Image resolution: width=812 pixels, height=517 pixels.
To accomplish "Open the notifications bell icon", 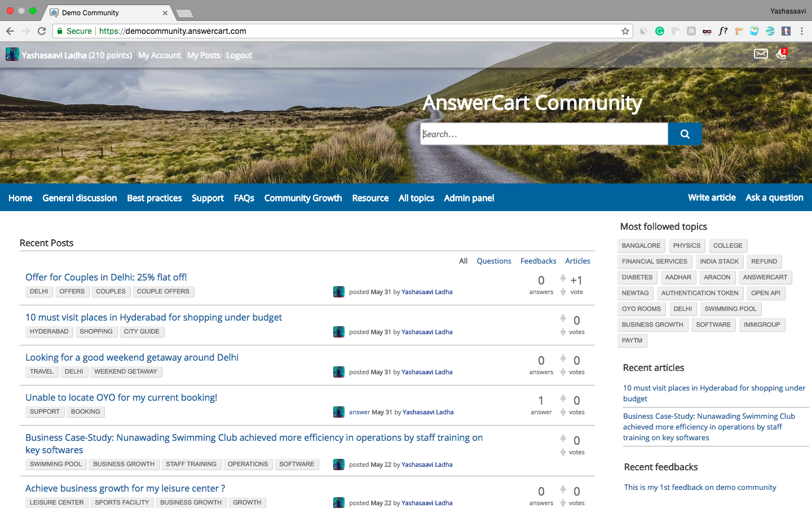I will pos(781,54).
